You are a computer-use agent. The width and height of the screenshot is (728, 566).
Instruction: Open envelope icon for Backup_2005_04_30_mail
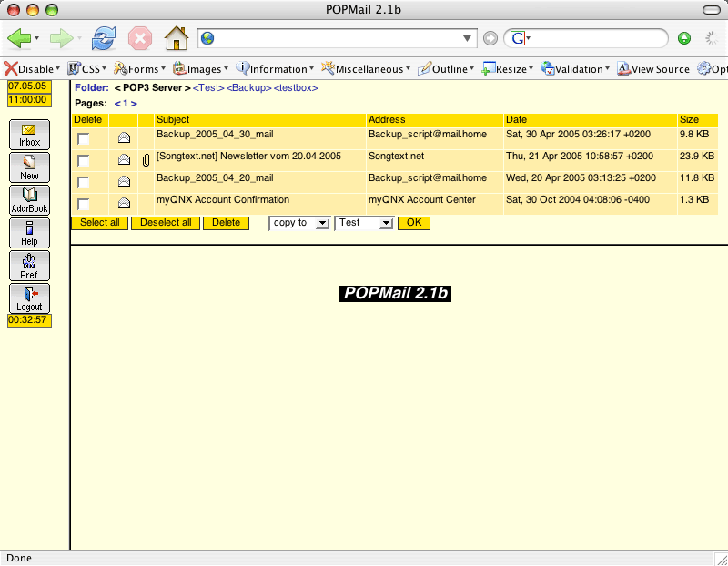(x=124, y=137)
